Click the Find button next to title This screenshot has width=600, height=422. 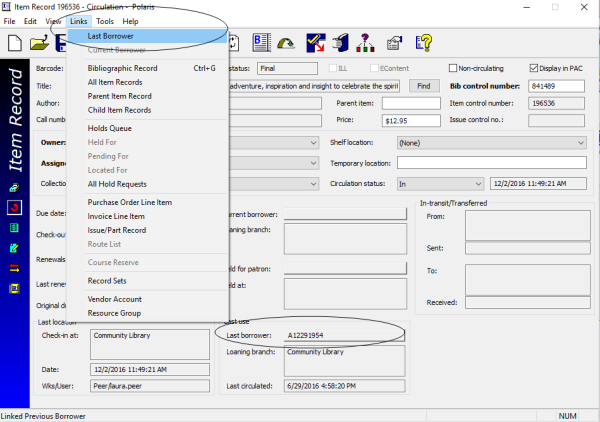click(424, 86)
